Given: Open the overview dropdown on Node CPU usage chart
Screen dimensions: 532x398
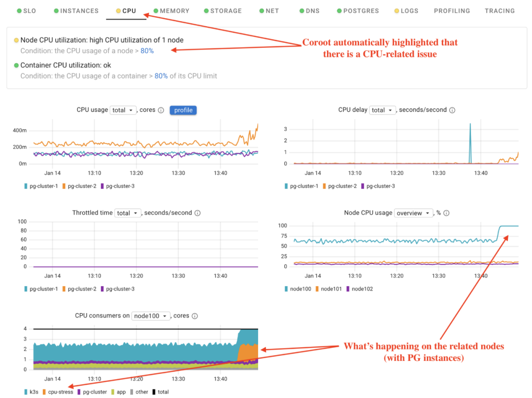Looking at the screenshot, I should coord(413,213).
